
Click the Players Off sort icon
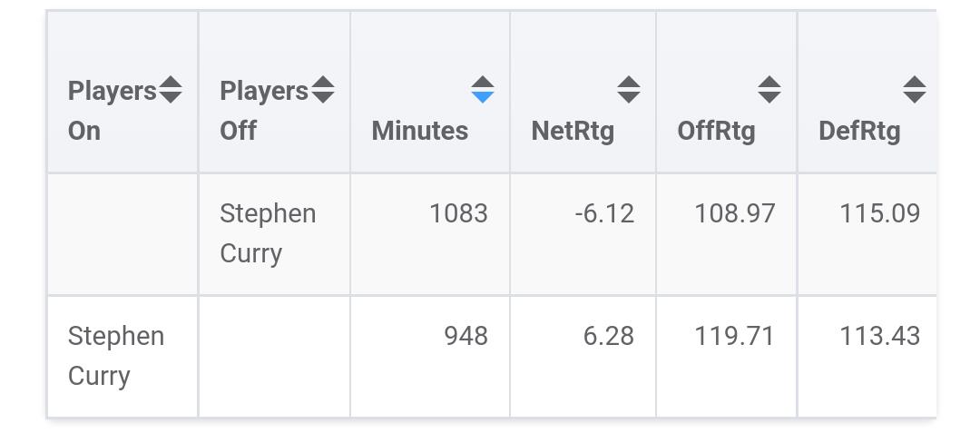tap(323, 91)
